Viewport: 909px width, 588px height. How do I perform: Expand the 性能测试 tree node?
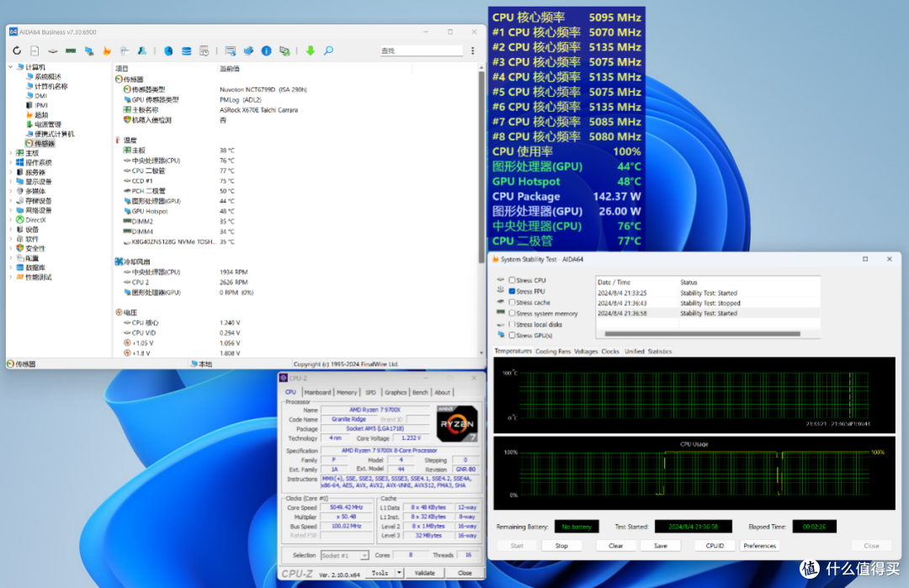10,278
